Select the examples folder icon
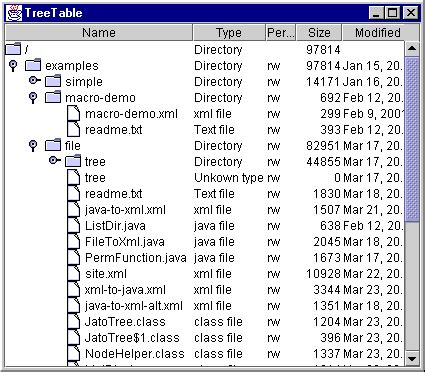The height and width of the screenshot is (372, 425). [33, 65]
